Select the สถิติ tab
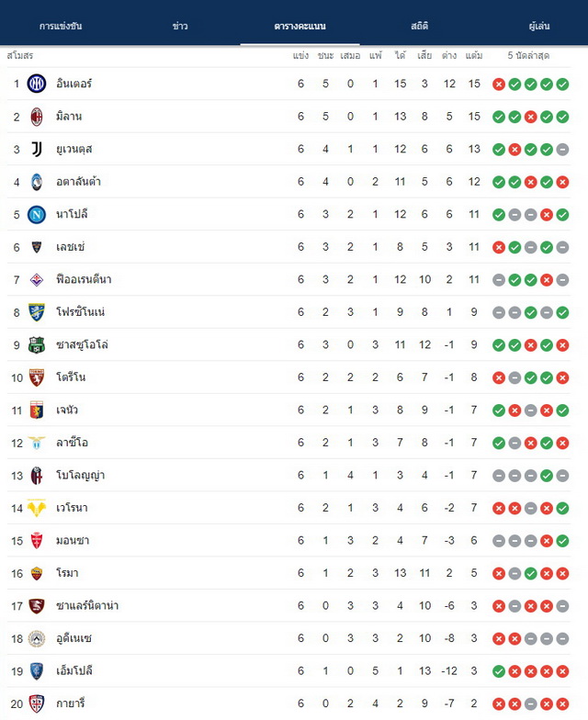Screen dimensions: 588x720 419,26
